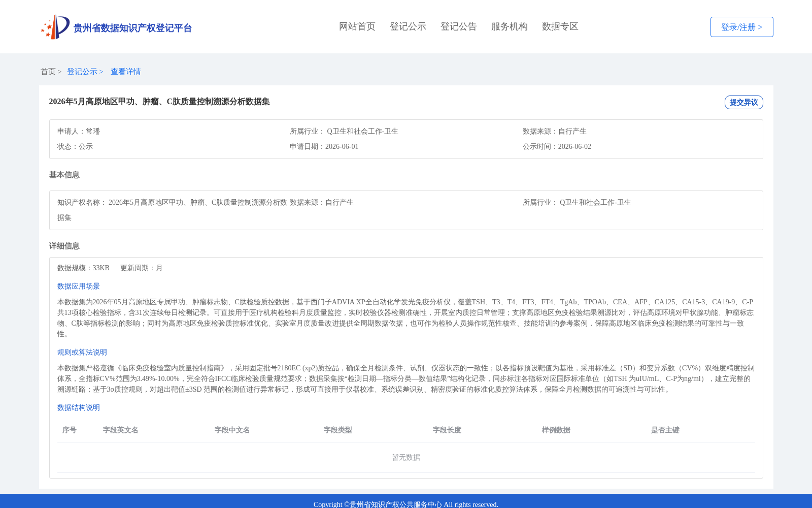Click 更新周期：月 text
The image size is (812, 508).
(x=142, y=268)
